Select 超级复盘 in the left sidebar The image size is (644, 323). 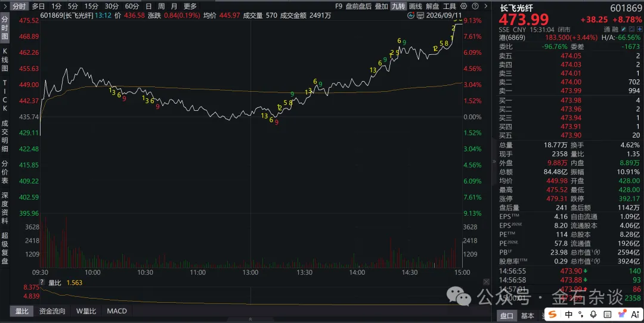(5, 248)
